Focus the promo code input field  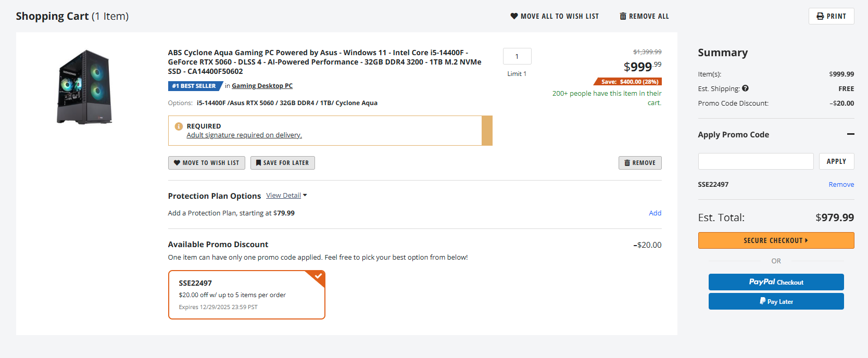(756, 161)
